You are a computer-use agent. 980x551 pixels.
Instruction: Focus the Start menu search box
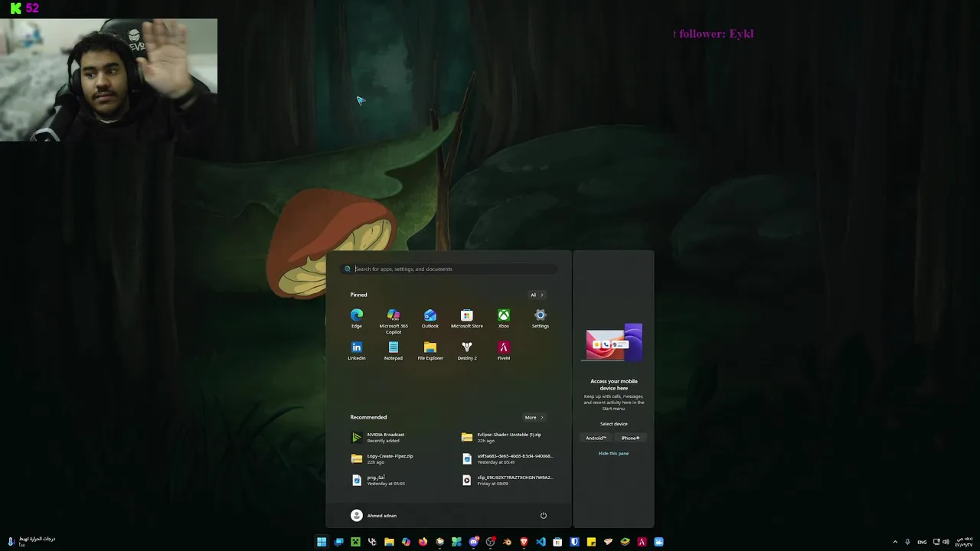(x=449, y=269)
